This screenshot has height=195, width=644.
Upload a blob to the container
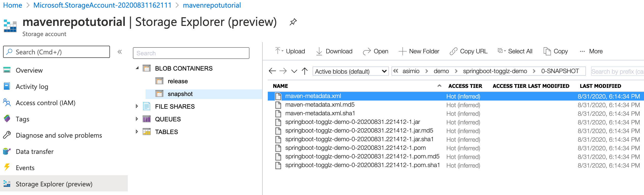[x=290, y=51]
